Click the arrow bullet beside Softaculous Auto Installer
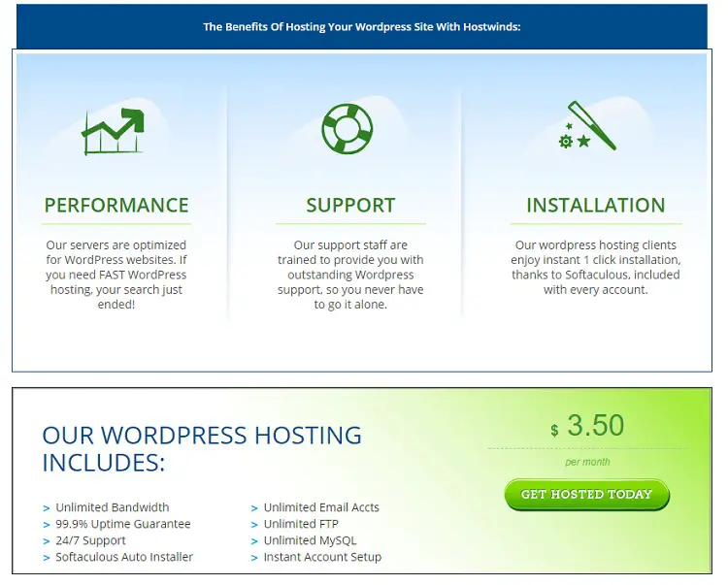Image resolution: width=728 pixels, height=585 pixels. pyautogui.click(x=47, y=558)
